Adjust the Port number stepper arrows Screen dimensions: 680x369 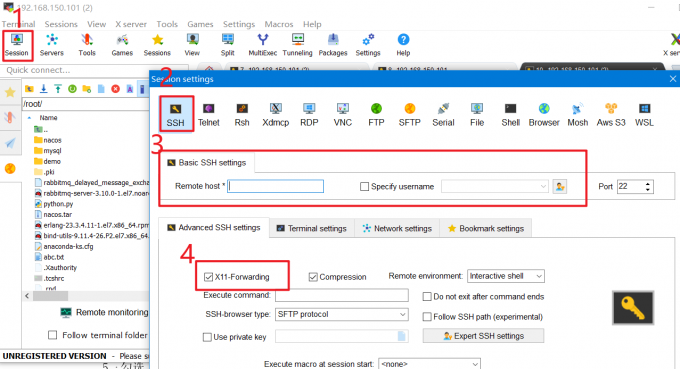pos(647,187)
